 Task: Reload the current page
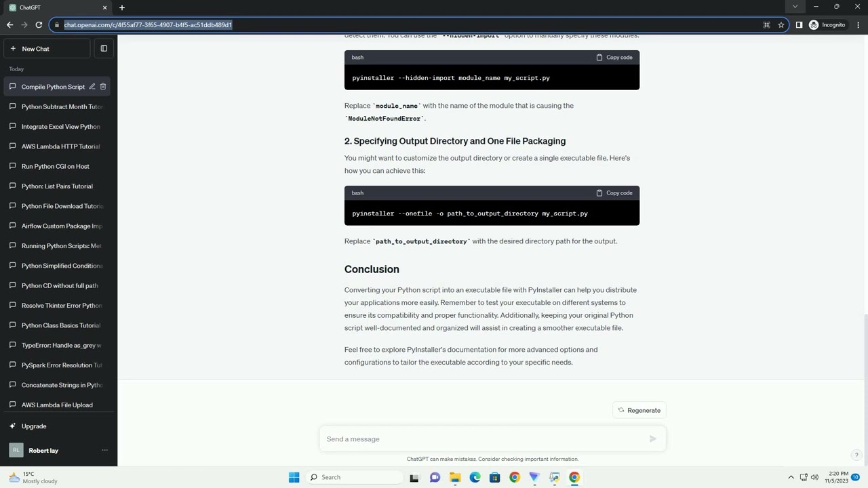coord(39,25)
